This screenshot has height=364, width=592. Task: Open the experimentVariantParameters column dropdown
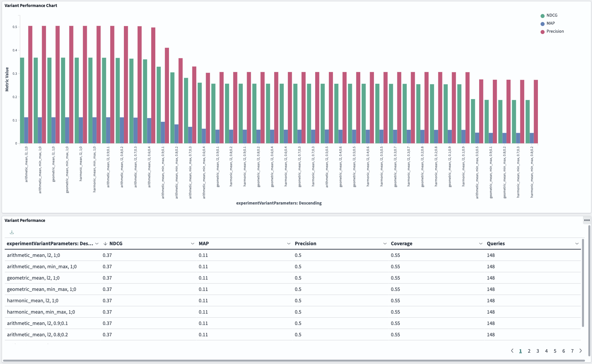97,244
